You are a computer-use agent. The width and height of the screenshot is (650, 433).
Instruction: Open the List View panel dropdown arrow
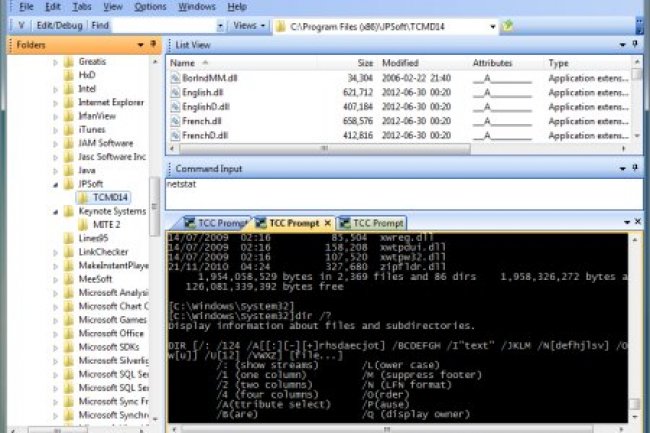click(x=622, y=45)
